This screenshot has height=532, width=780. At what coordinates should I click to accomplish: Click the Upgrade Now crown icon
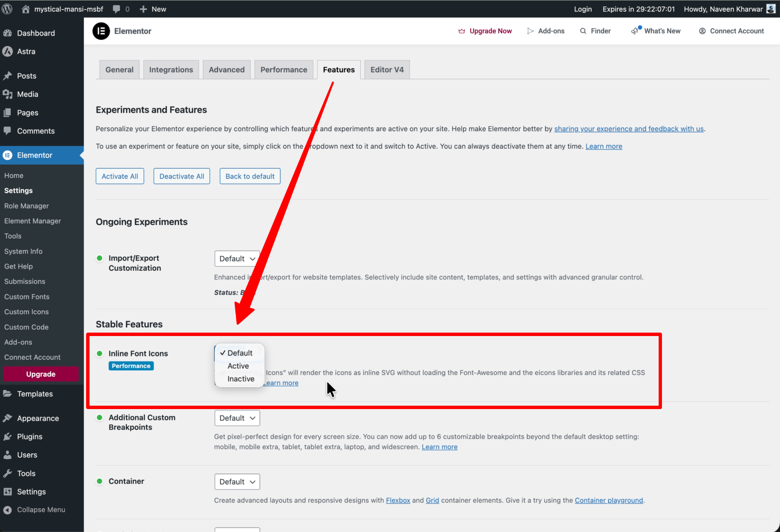[x=462, y=31]
